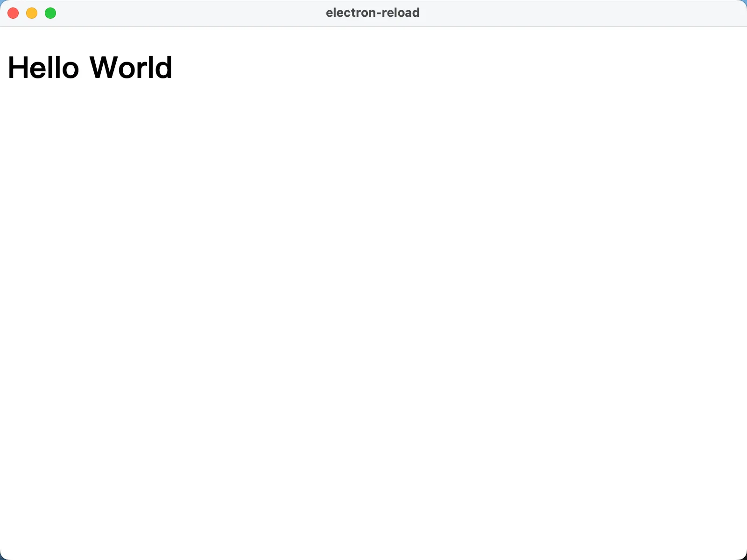This screenshot has height=560, width=747.
Task: Click empty title bar between green button and title
Action: (187, 13)
